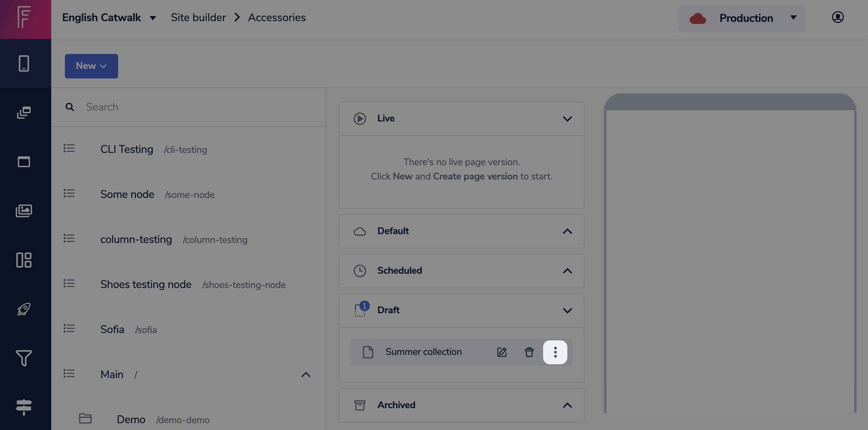The width and height of the screenshot is (868, 430).
Task: Open Summer collection more options menu
Action: pyautogui.click(x=555, y=352)
